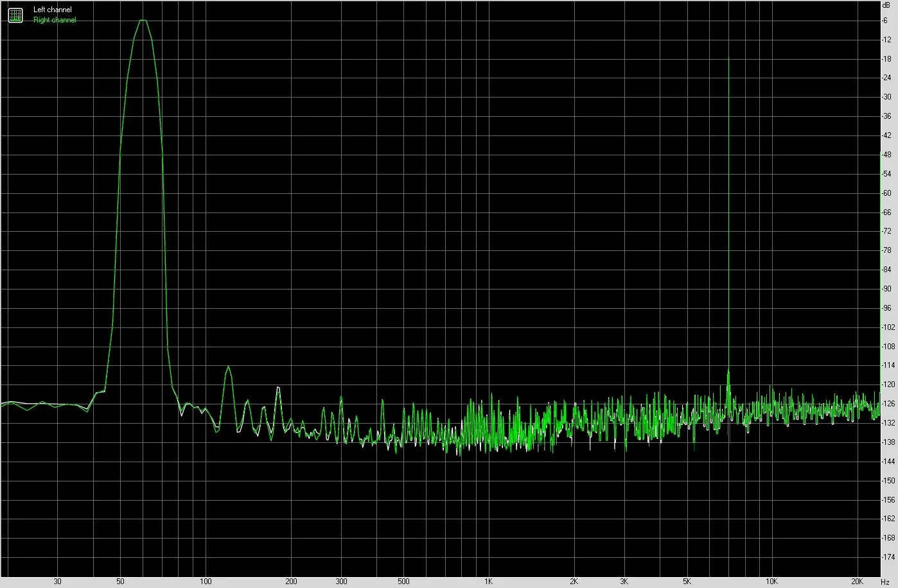The image size is (898, 588).
Task: Click the -48 value on dB axis
Action: (x=886, y=155)
